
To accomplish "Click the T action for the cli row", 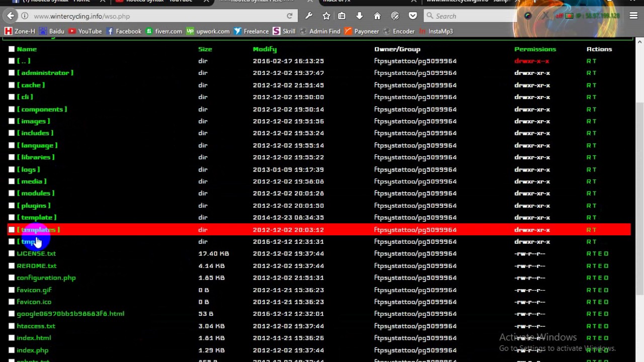I will click(594, 97).
